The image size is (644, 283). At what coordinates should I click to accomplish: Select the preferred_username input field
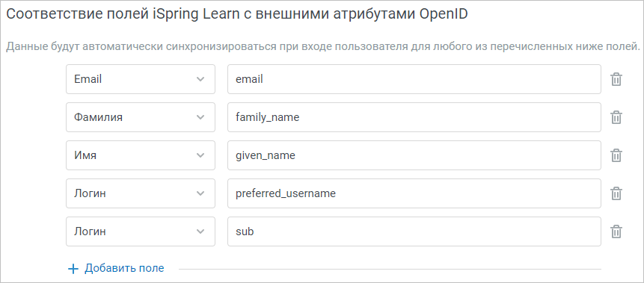click(414, 193)
